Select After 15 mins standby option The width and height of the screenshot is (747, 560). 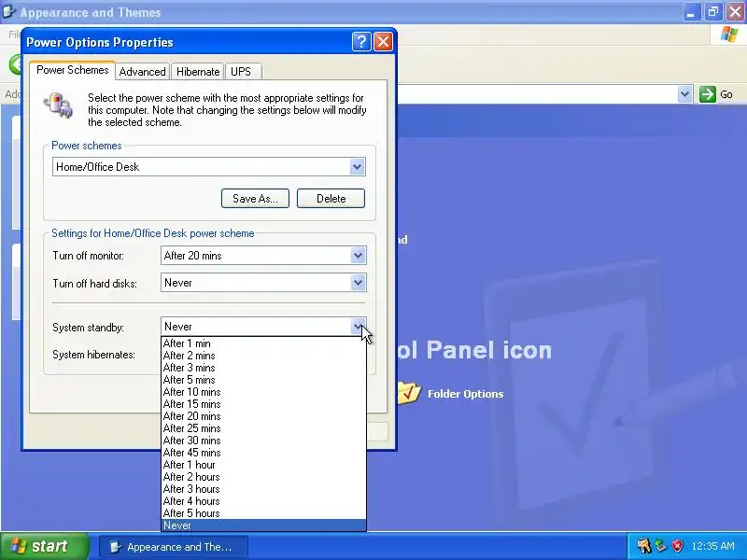tap(264, 404)
